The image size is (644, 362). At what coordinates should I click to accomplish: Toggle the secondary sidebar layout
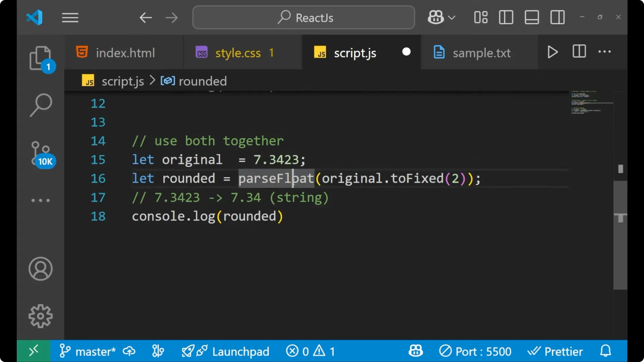click(557, 17)
